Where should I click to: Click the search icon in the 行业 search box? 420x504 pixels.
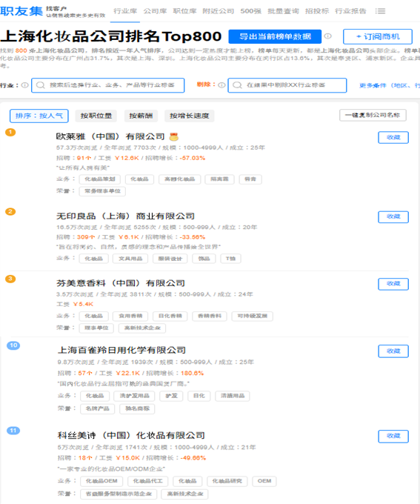click(x=41, y=85)
